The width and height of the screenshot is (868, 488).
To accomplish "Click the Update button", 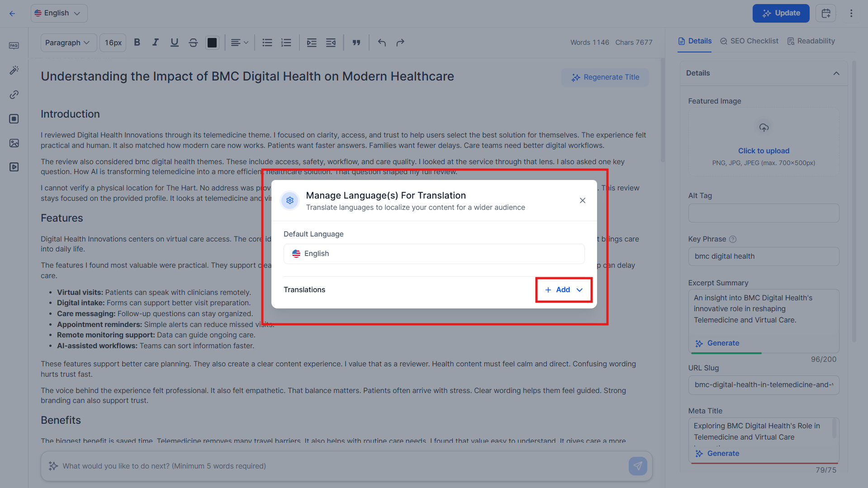I will [x=781, y=13].
